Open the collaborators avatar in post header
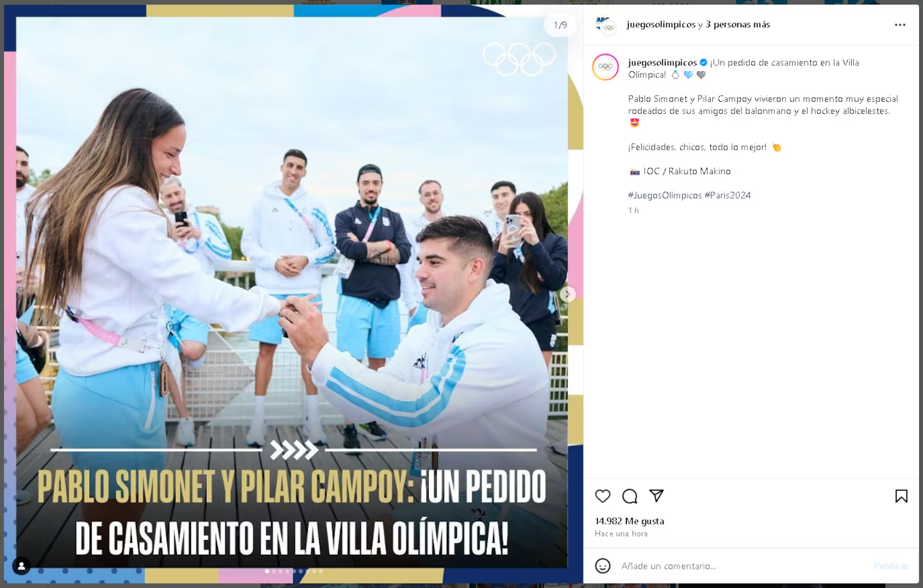This screenshot has width=923, height=588. tap(605, 25)
